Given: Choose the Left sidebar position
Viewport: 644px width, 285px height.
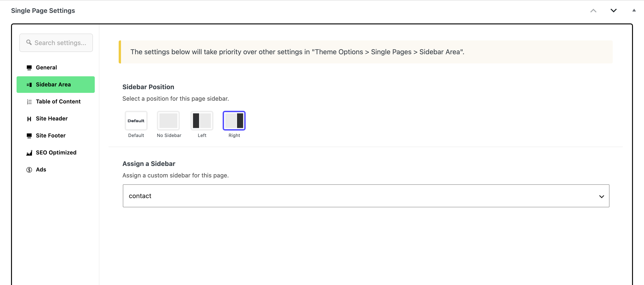Looking at the screenshot, I should pyautogui.click(x=202, y=121).
